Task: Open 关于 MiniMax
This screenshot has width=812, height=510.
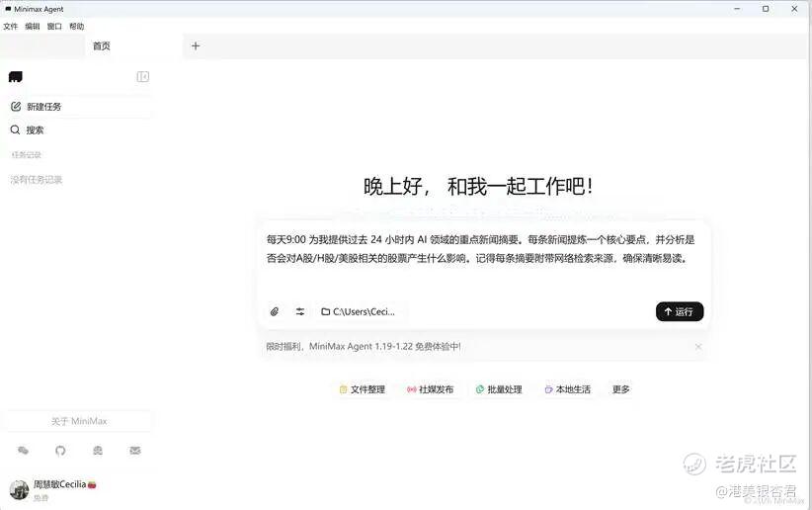Action: coord(79,421)
